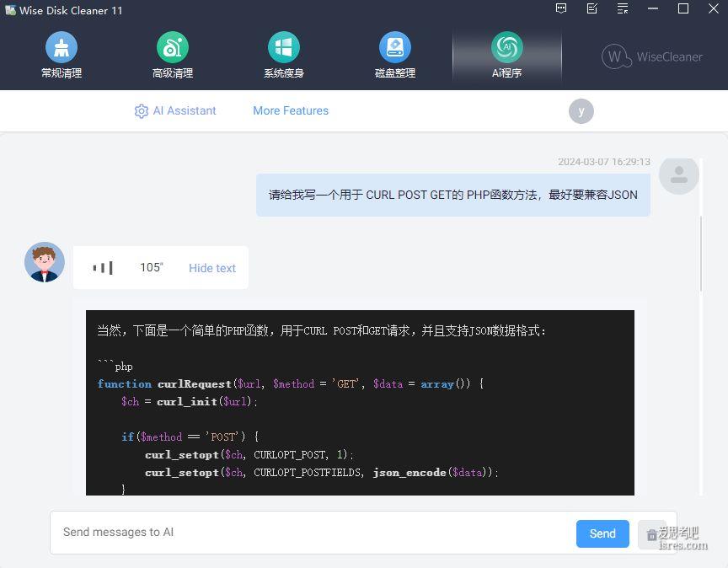Click the code line with CURLOPT_POSTFIELDS
Screen dimensions: 728x568
[x=322, y=472]
